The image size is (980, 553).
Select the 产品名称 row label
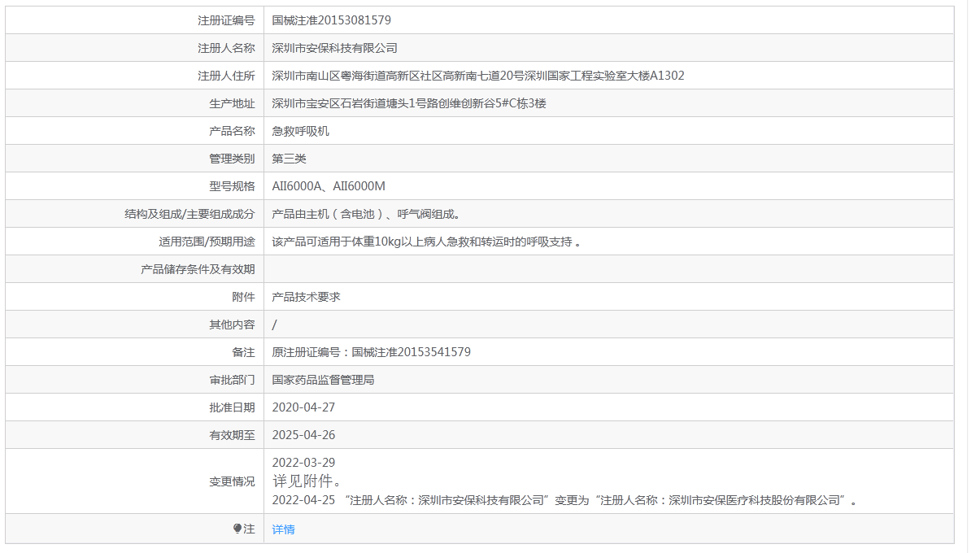[232, 131]
